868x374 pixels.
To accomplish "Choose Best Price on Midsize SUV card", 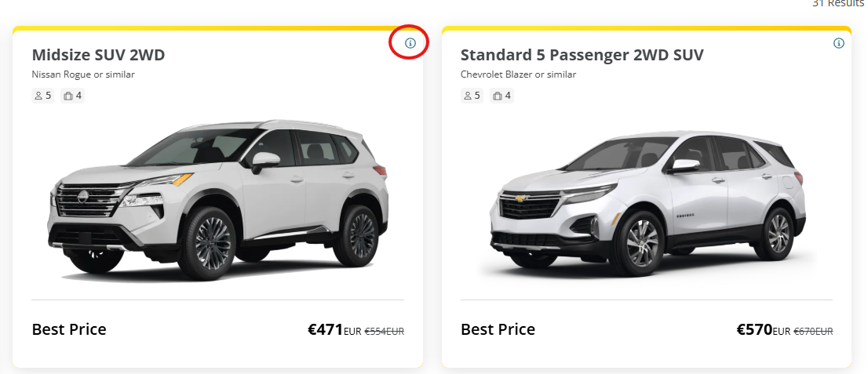I will 69,330.
